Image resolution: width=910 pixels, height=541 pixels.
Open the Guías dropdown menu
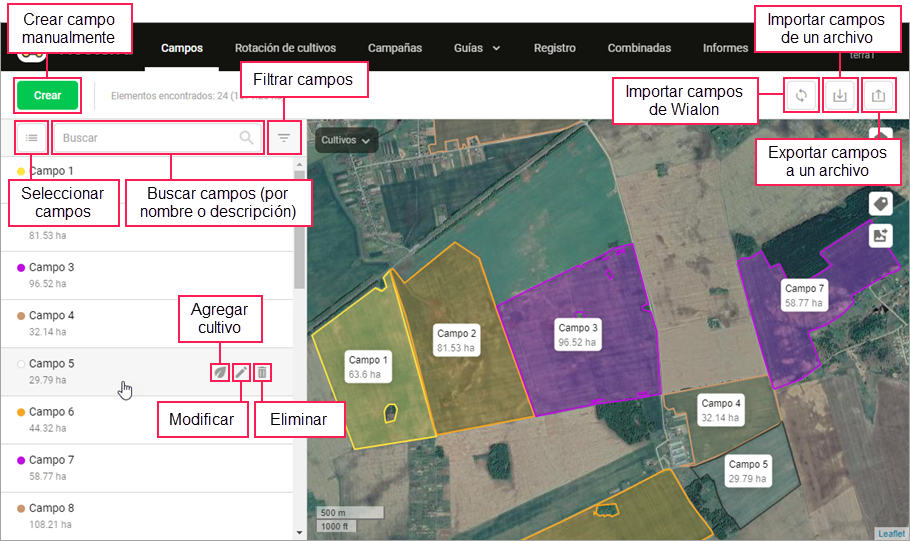[x=477, y=48]
